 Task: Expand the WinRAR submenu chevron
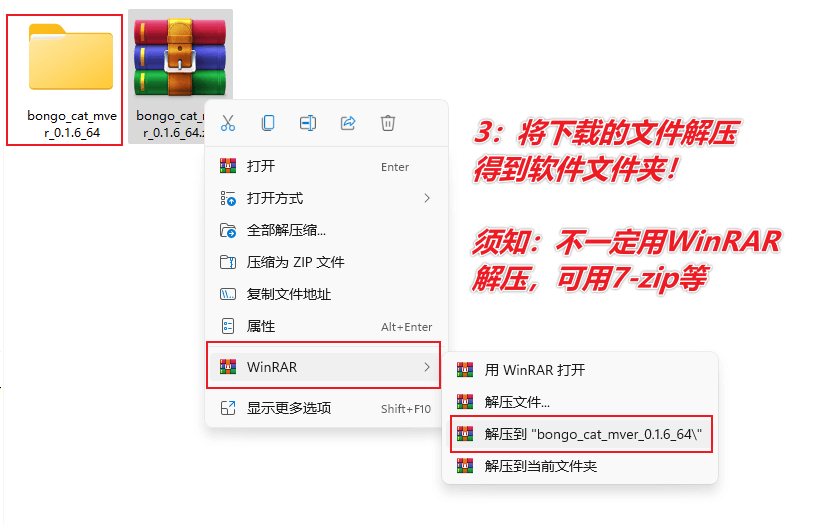coord(427,367)
